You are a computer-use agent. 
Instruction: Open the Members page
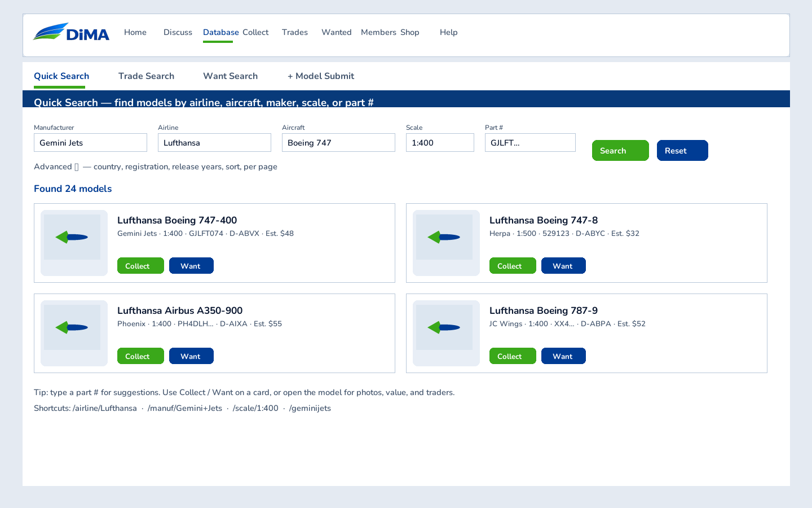click(x=378, y=32)
